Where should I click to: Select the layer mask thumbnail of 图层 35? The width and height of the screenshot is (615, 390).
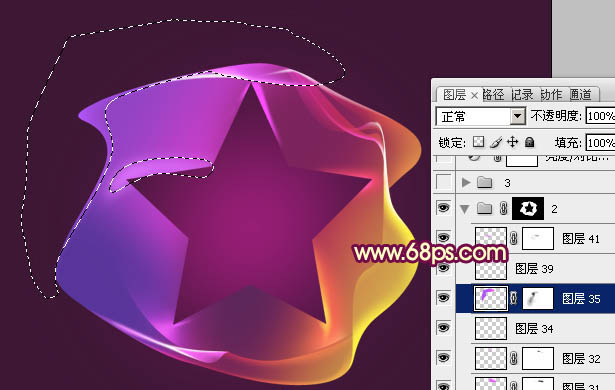point(538,298)
